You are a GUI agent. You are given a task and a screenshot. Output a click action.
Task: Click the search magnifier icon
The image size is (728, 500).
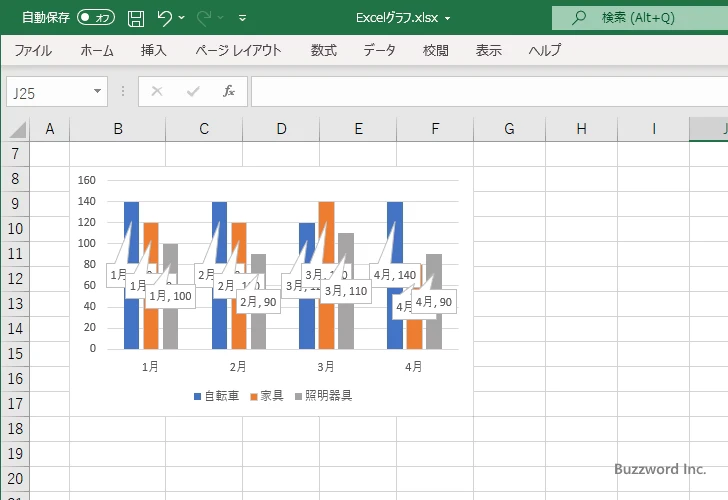[x=578, y=18]
